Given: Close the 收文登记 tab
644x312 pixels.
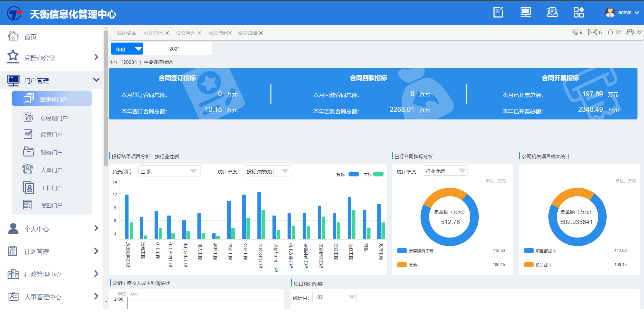Looking at the screenshot, I should (x=167, y=33).
